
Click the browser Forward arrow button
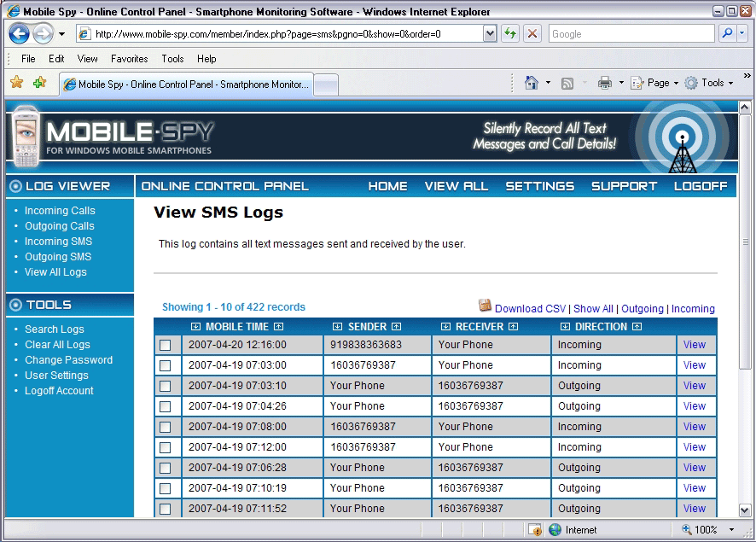pyautogui.click(x=44, y=34)
